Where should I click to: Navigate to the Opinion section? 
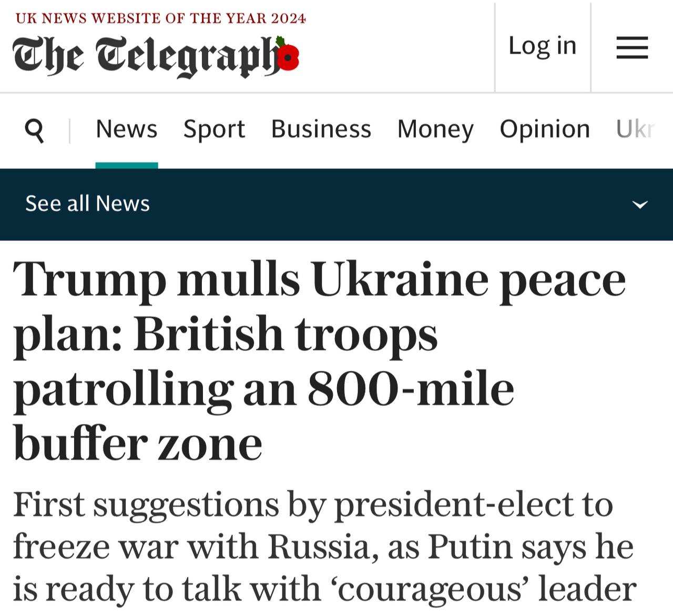click(x=545, y=129)
